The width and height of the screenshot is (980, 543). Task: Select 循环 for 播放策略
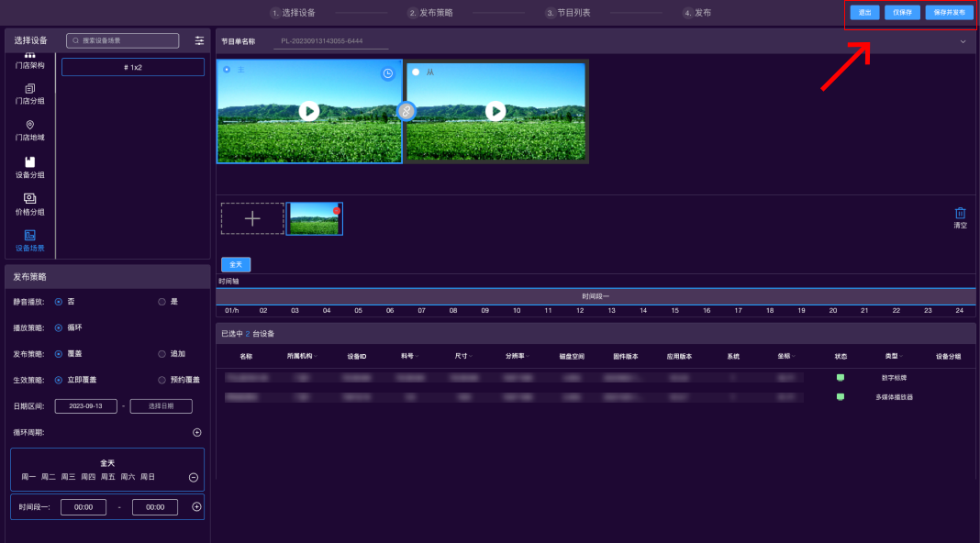coord(59,327)
